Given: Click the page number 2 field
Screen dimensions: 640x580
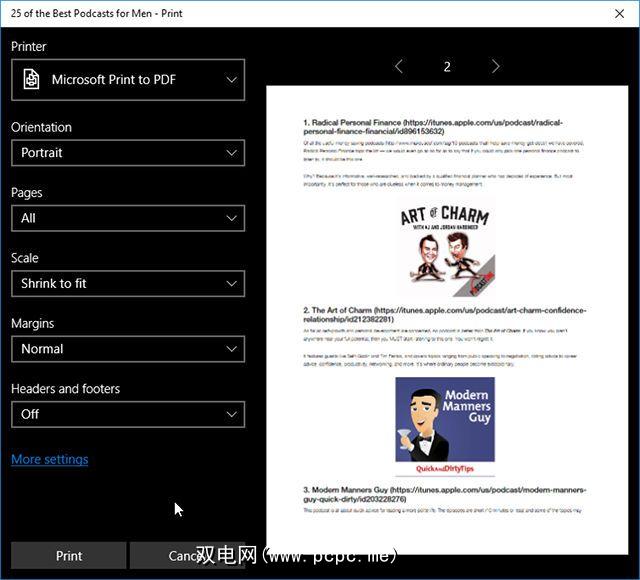Looking at the screenshot, I should [447, 67].
